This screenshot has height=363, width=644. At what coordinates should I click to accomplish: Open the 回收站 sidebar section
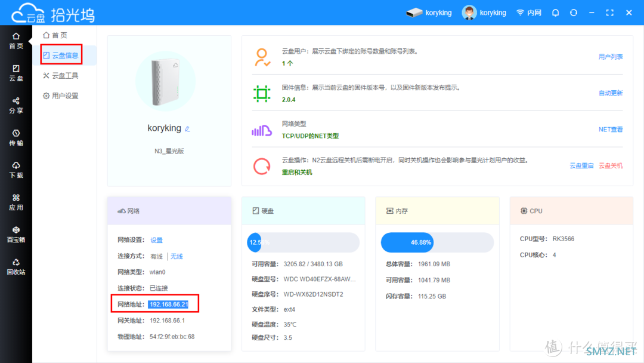pyautogui.click(x=16, y=267)
